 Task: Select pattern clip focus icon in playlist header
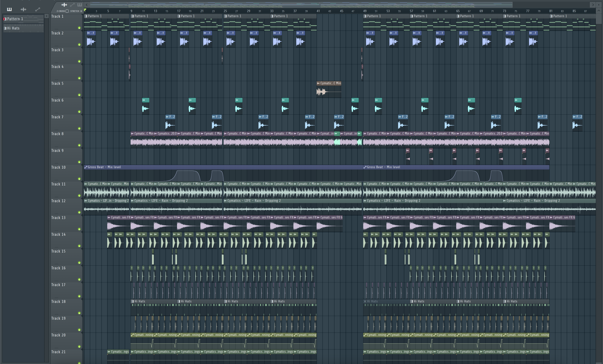pos(79,5)
